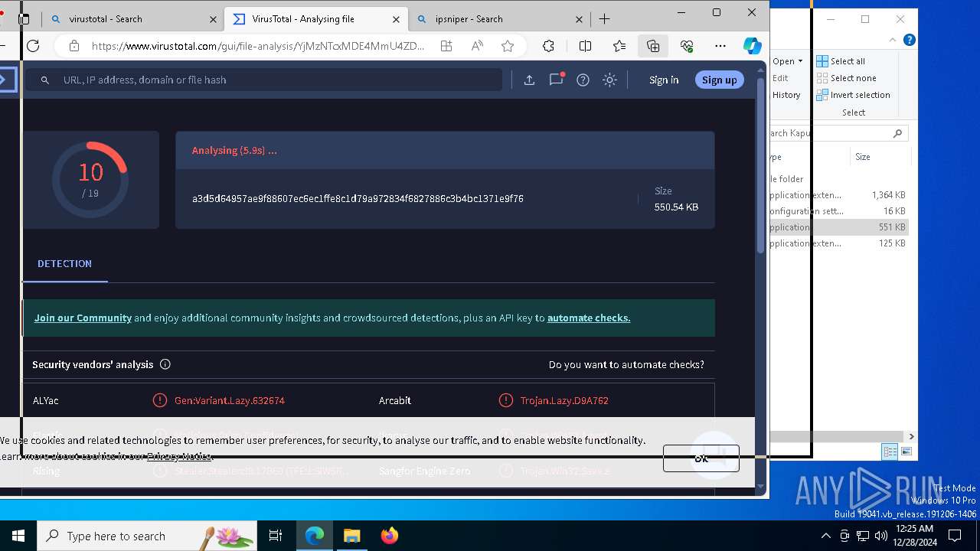Open Action Center notifications icon
Screen dimensions: 980x551
point(955,536)
